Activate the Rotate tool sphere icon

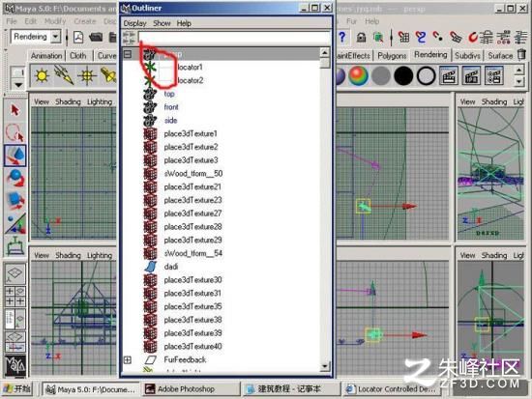15,178
